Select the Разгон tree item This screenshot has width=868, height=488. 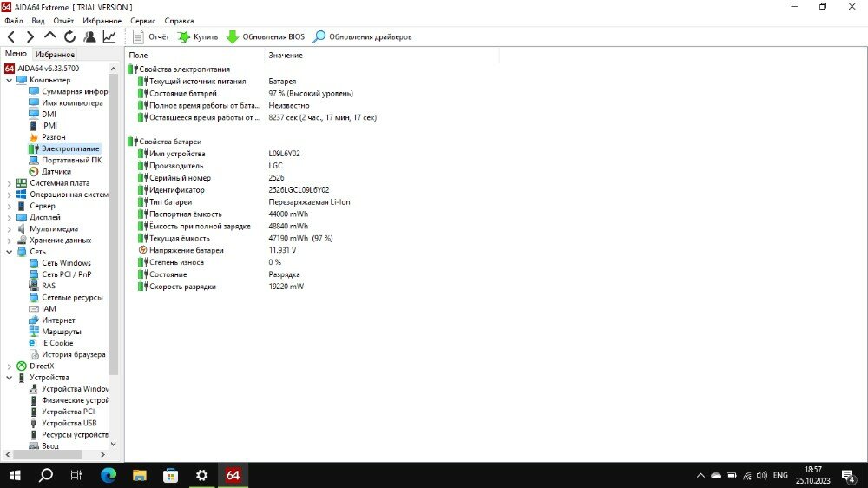[47, 137]
